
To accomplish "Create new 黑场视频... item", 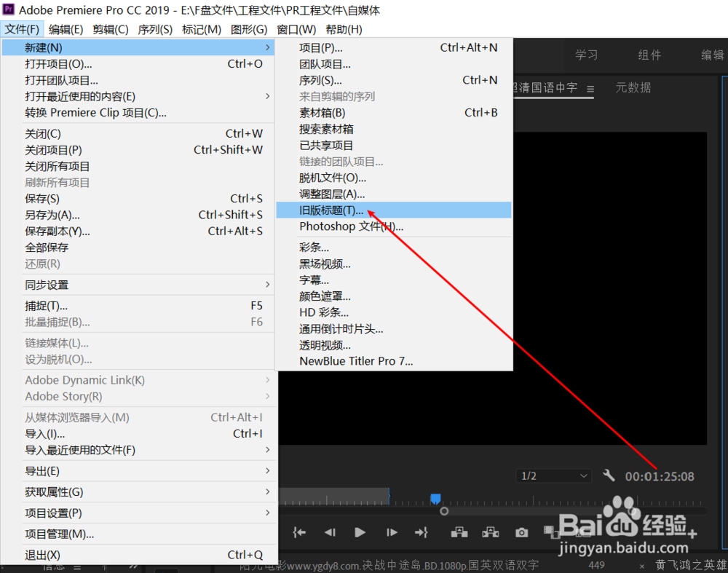I will [394, 264].
